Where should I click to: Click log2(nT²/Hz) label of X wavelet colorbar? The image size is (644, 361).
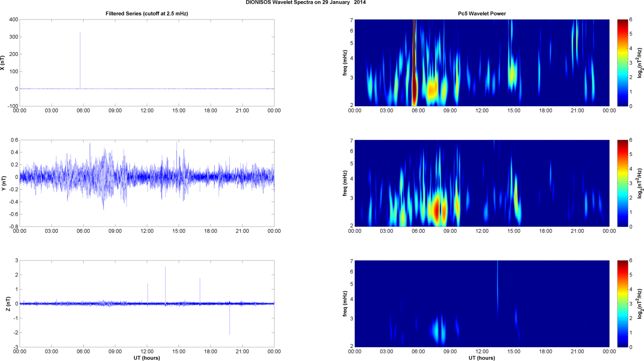click(x=639, y=63)
